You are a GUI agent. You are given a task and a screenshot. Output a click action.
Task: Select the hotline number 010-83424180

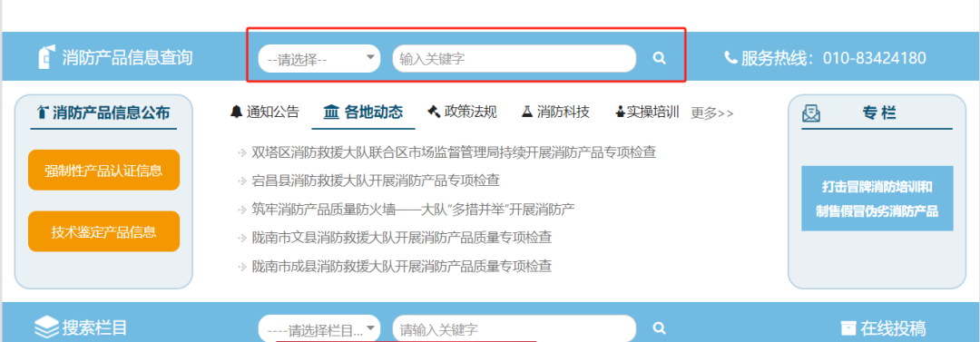point(875,58)
